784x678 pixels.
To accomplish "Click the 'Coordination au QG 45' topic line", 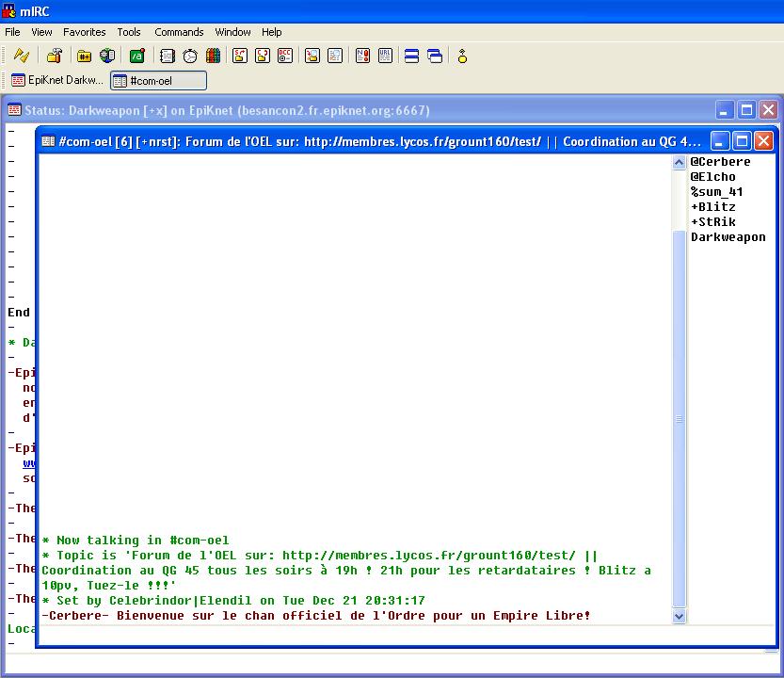I will [346, 571].
